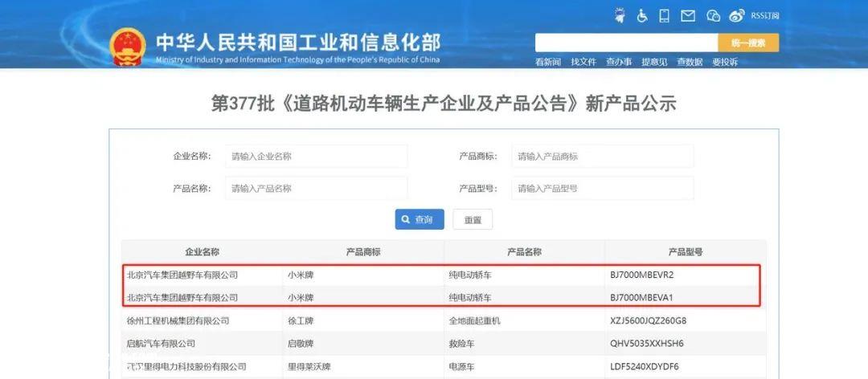Focus the header site search box

coord(626,43)
